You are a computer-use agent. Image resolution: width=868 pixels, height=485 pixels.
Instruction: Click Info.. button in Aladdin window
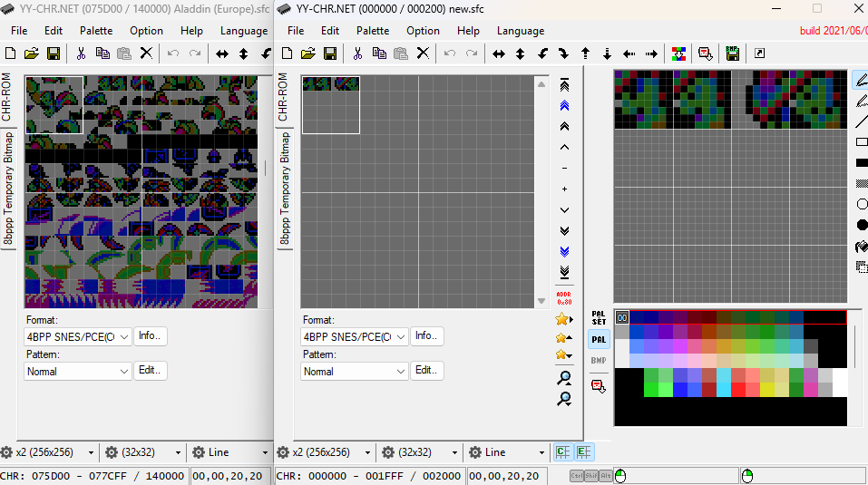[150, 335]
